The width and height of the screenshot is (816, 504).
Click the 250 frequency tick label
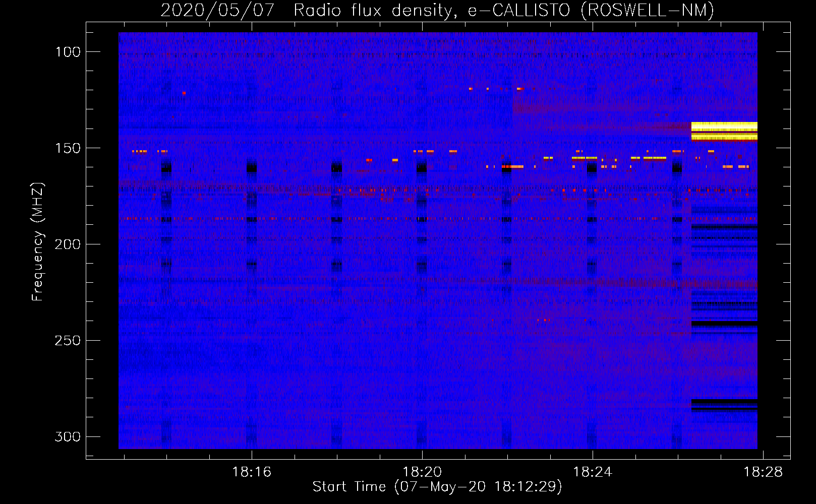pos(68,341)
